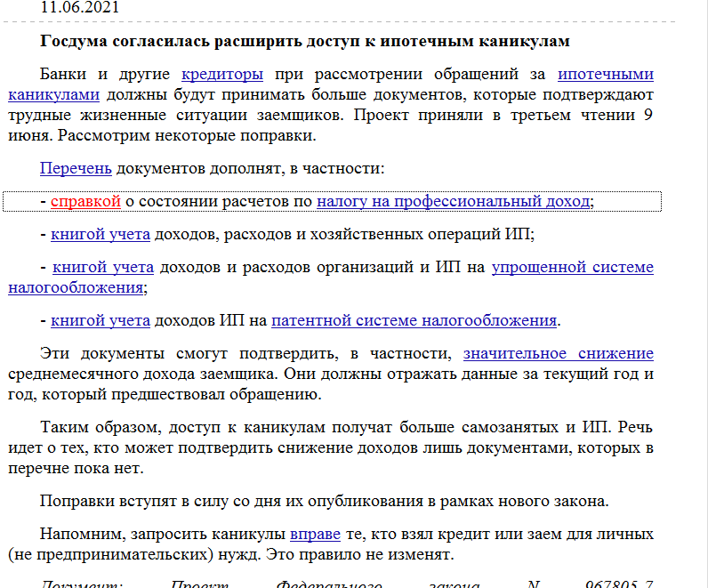Click the italic 'Документ:' text at bottom

click(x=80, y=584)
